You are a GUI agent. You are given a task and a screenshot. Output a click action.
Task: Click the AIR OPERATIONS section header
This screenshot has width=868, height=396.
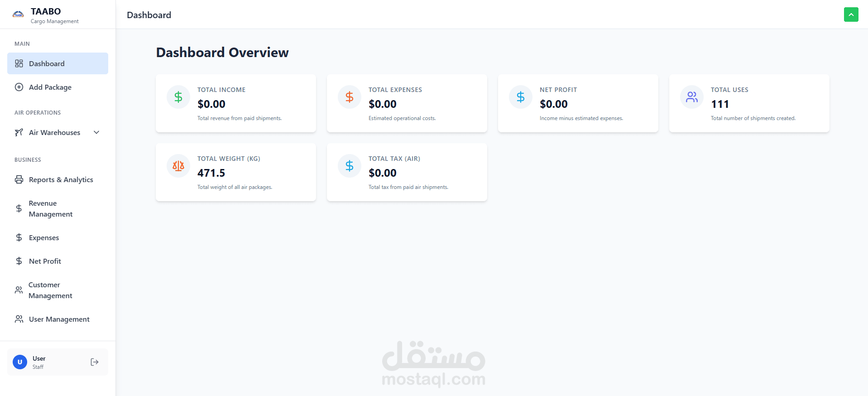38,113
